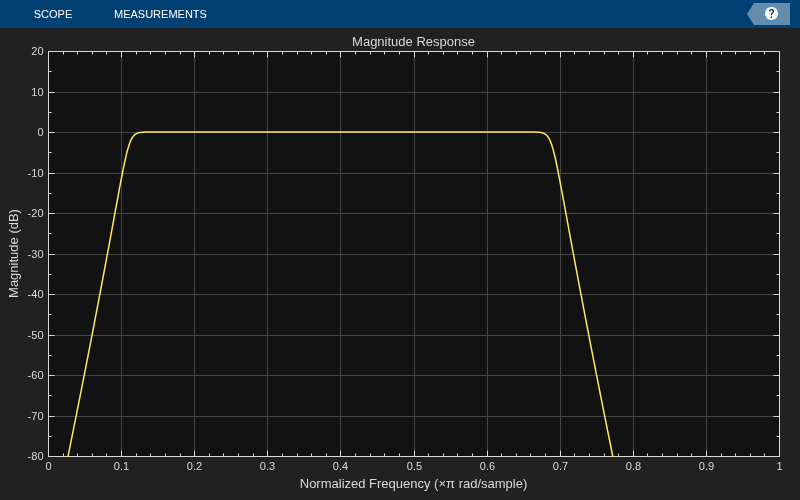Select the 0.3 tick label on x-axis

point(267,466)
